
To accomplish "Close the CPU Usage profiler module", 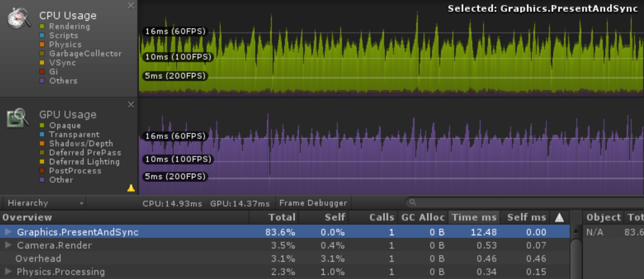I will 131,6.
